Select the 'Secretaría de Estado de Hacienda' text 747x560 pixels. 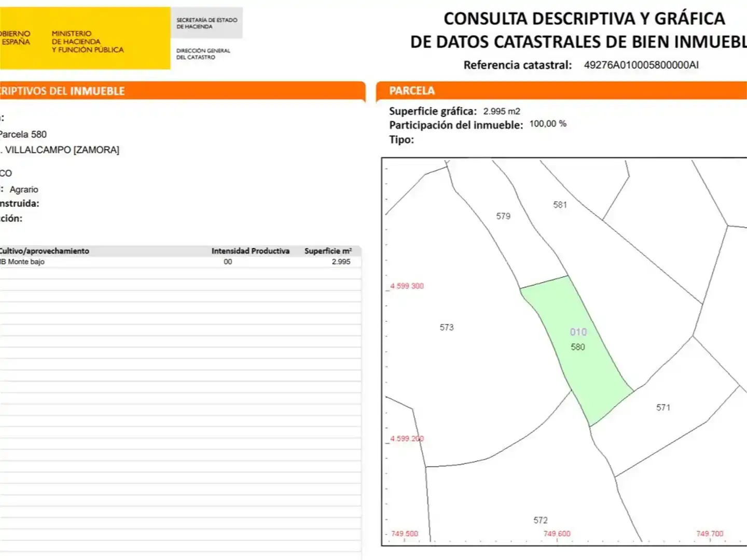pyautogui.click(x=206, y=23)
